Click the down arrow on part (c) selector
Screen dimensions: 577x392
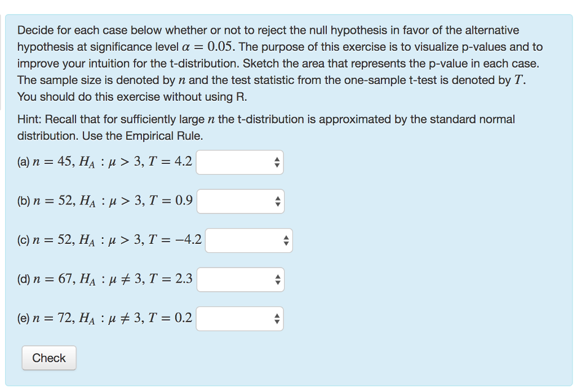285,242
